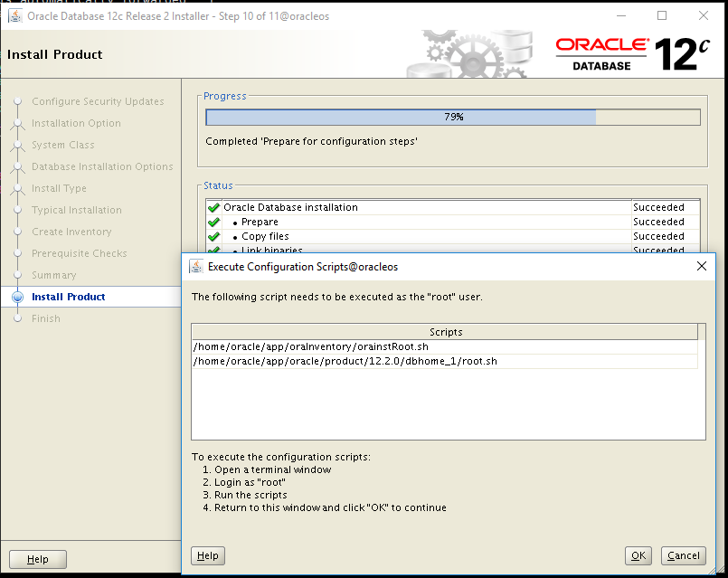Click green checkmark beside Oracle Database installation

[x=213, y=207]
